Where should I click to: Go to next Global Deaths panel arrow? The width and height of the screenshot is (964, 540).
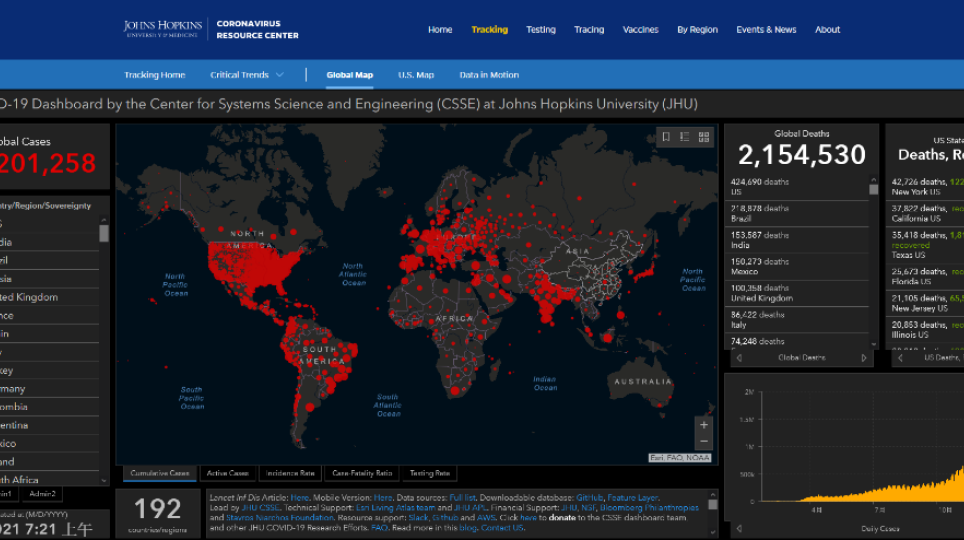click(863, 358)
